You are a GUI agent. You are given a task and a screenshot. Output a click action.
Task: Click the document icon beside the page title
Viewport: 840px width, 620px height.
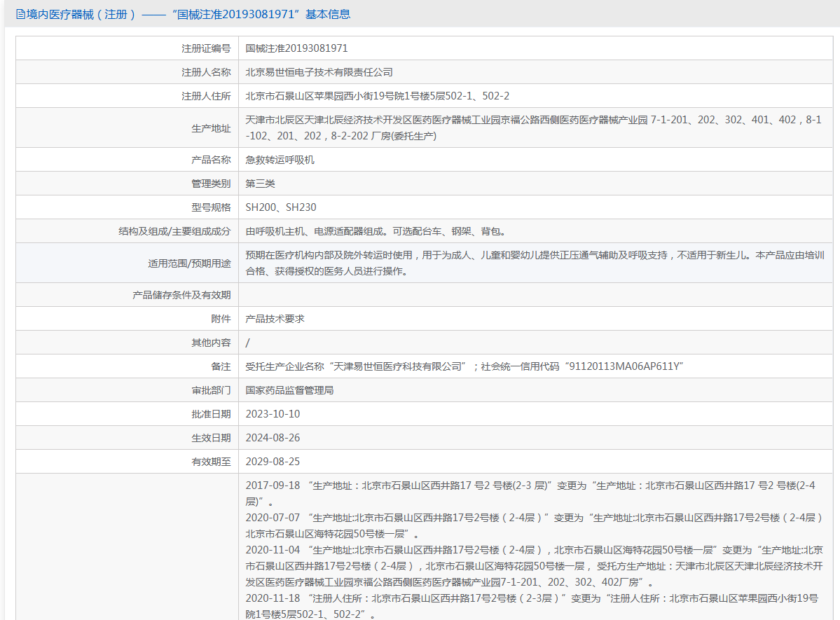pyautogui.click(x=20, y=14)
